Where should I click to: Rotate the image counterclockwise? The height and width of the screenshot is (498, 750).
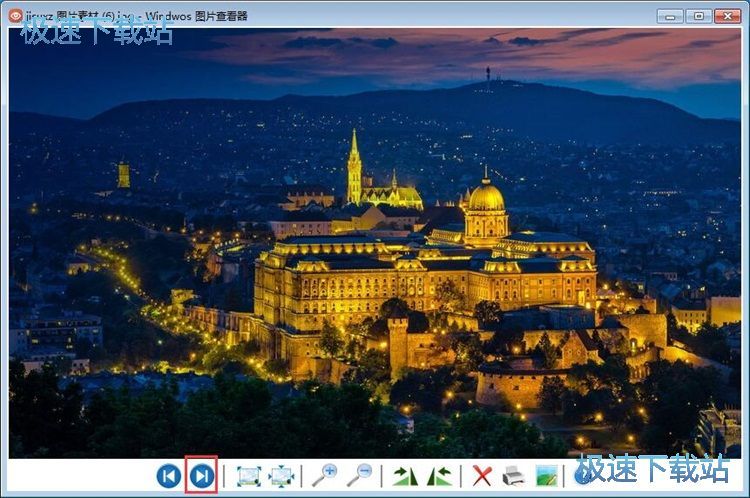click(x=440, y=476)
